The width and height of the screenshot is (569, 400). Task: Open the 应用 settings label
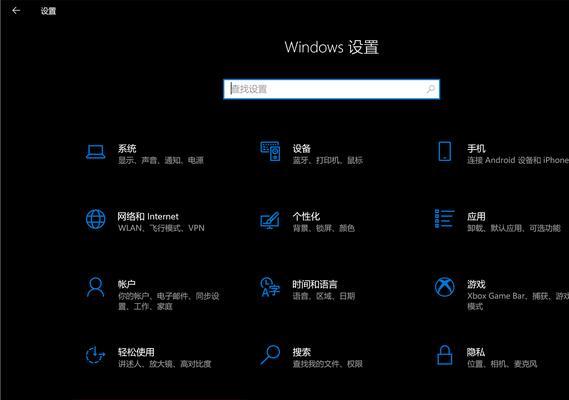tap(476, 217)
